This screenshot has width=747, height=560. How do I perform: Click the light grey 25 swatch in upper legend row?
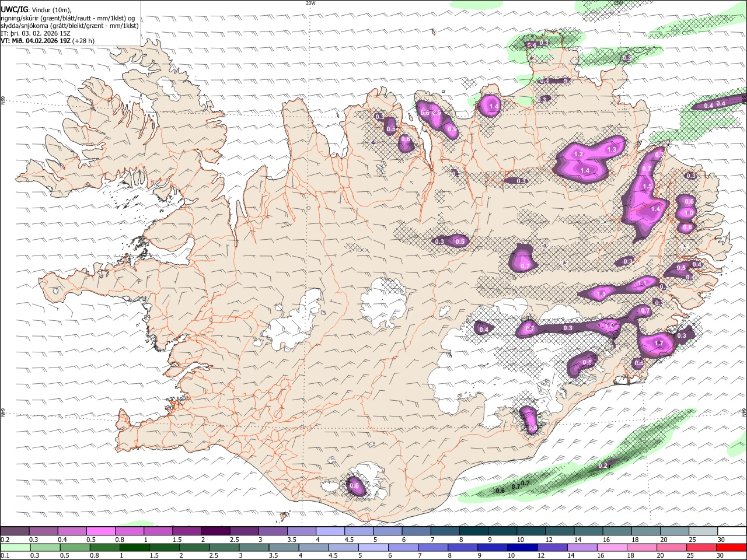(x=703, y=531)
